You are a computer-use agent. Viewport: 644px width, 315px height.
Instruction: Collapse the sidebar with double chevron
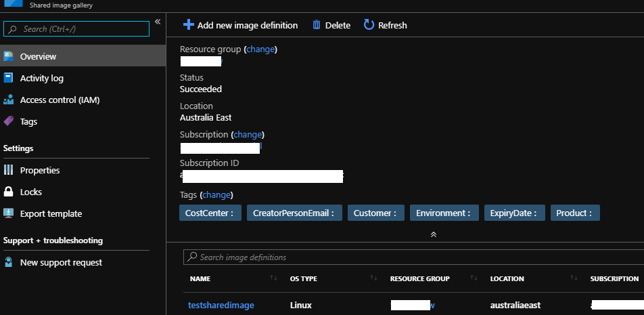tap(158, 22)
